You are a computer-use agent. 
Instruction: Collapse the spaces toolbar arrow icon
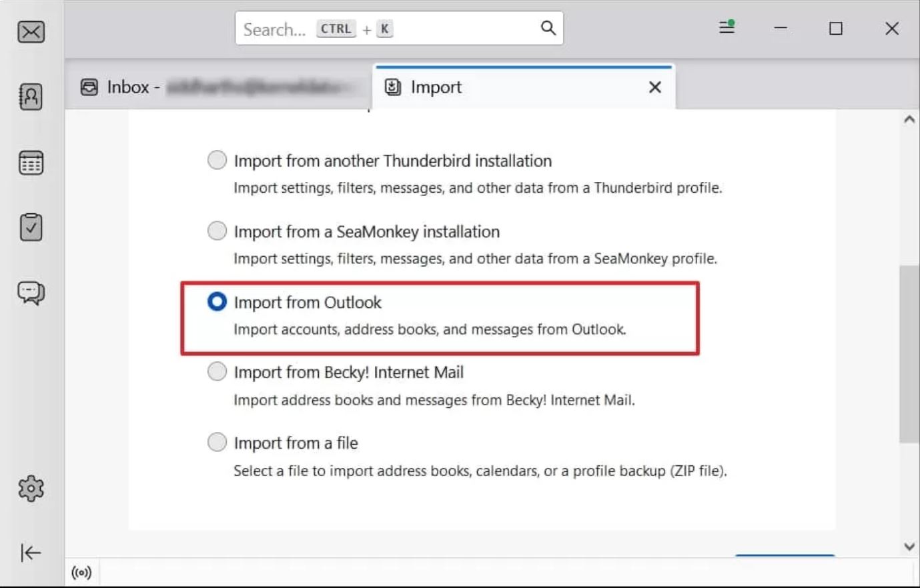pyautogui.click(x=31, y=553)
